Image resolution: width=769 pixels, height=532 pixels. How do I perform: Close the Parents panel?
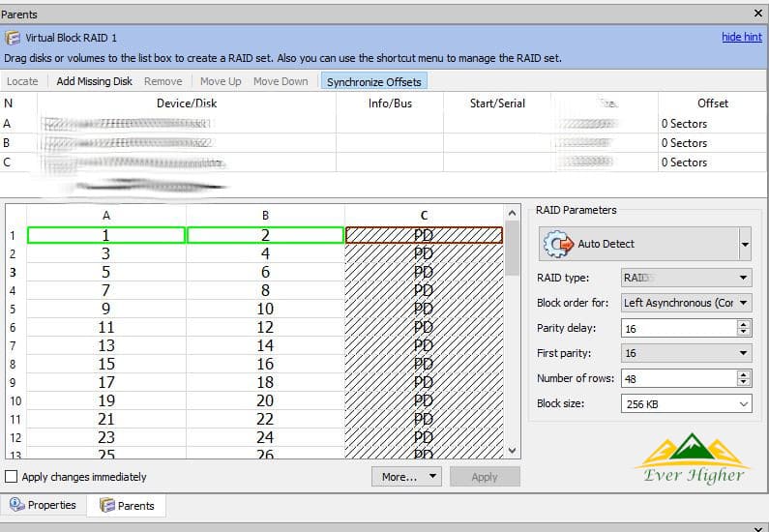pos(757,14)
